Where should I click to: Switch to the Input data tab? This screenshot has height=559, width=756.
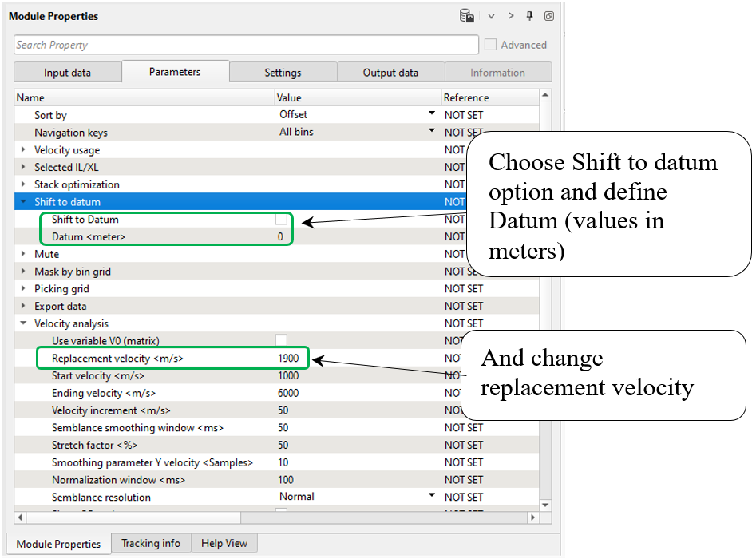67,73
